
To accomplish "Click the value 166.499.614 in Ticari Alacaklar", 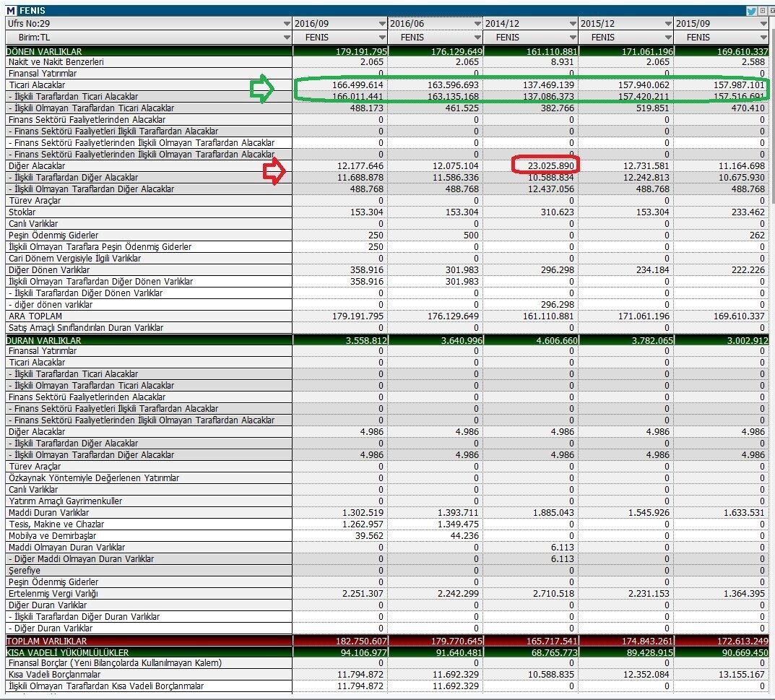I will [x=358, y=85].
